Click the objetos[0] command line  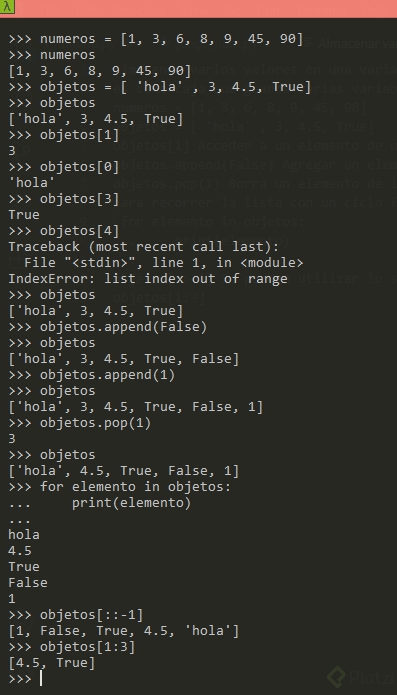(x=64, y=167)
